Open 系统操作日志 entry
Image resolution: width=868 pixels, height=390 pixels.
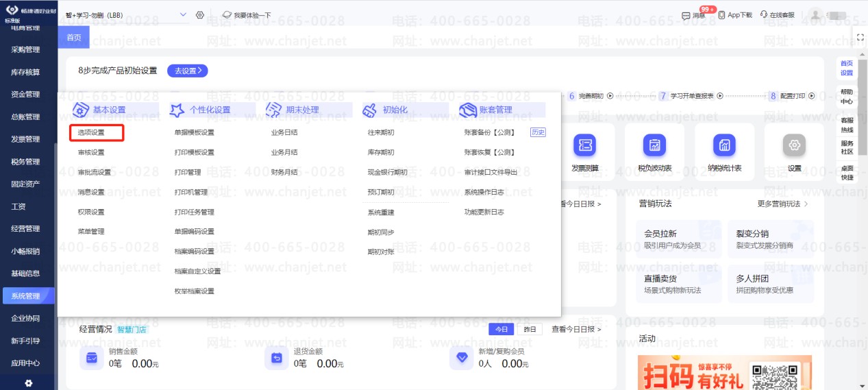click(484, 192)
